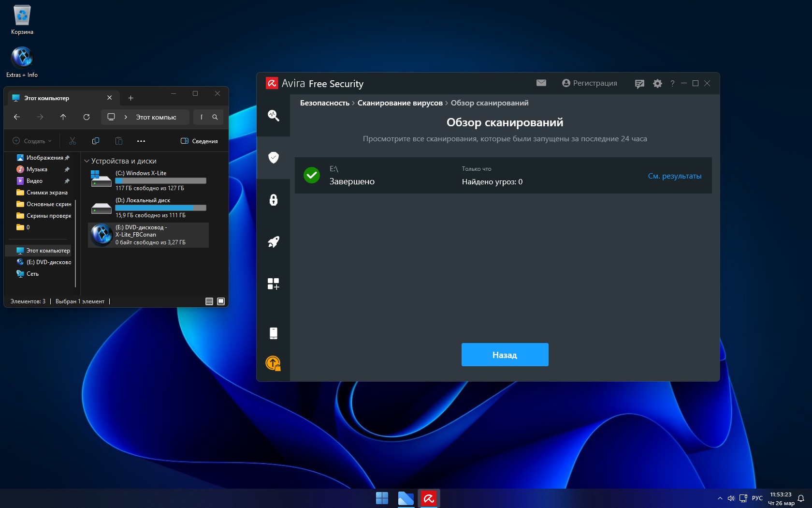This screenshot has width=812, height=508.
Task: Toggle the Сведения details pane
Action: 199,141
